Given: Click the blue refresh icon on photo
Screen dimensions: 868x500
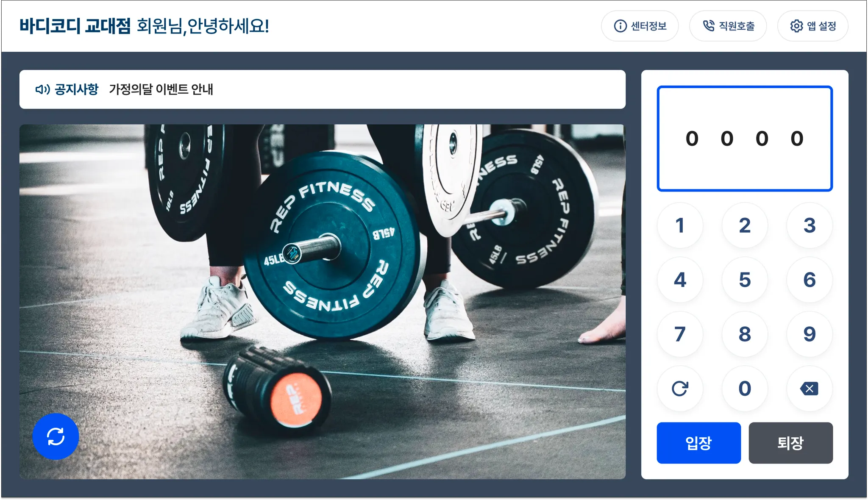Looking at the screenshot, I should (56, 436).
